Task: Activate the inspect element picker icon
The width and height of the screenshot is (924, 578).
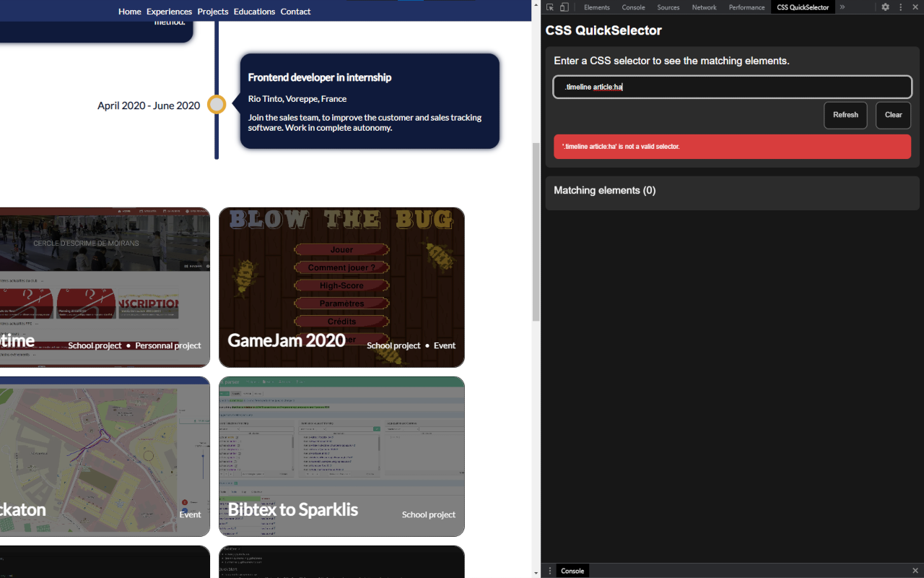Action: pyautogui.click(x=550, y=7)
